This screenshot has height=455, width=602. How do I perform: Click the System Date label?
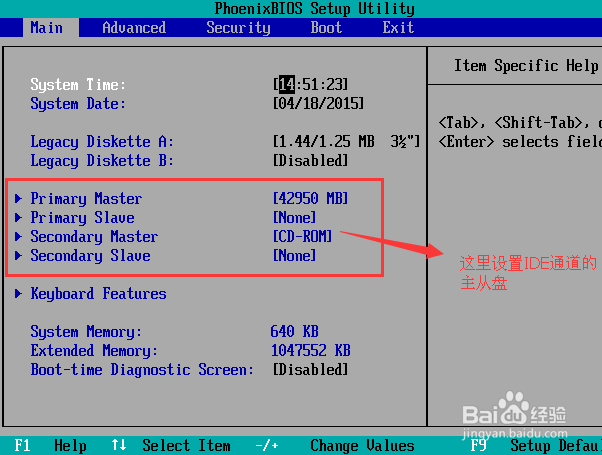tap(78, 104)
